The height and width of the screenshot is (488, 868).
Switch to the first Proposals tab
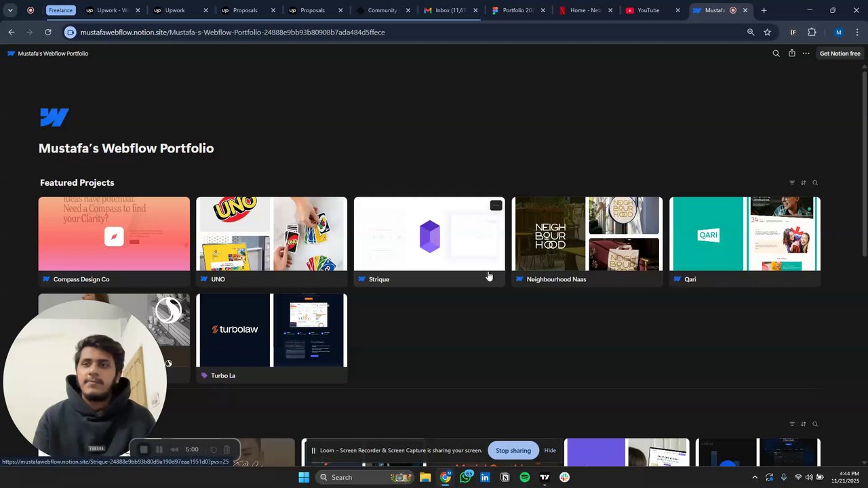coord(245,10)
